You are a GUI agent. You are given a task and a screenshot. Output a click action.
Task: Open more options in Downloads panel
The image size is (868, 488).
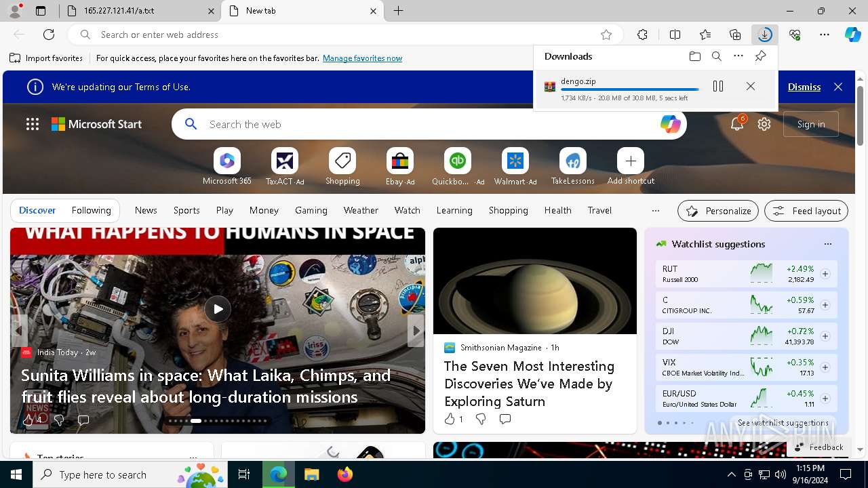(x=738, y=56)
